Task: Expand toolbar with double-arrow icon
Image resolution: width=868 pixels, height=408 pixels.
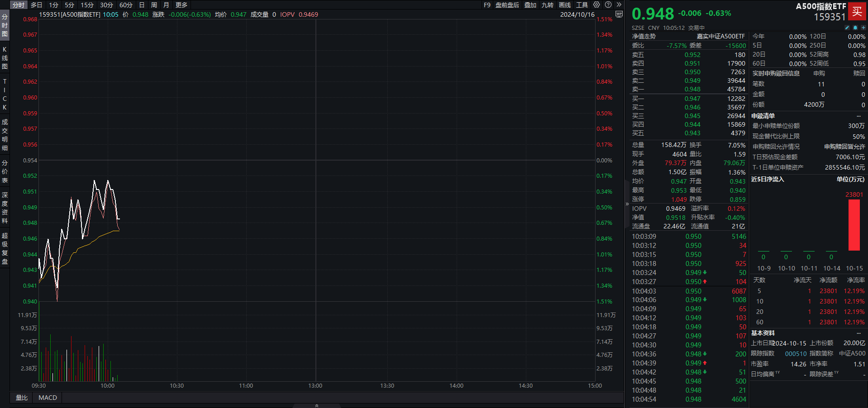Action: [x=619, y=5]
